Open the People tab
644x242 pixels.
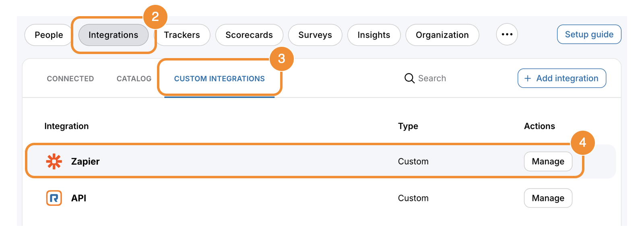49,35
